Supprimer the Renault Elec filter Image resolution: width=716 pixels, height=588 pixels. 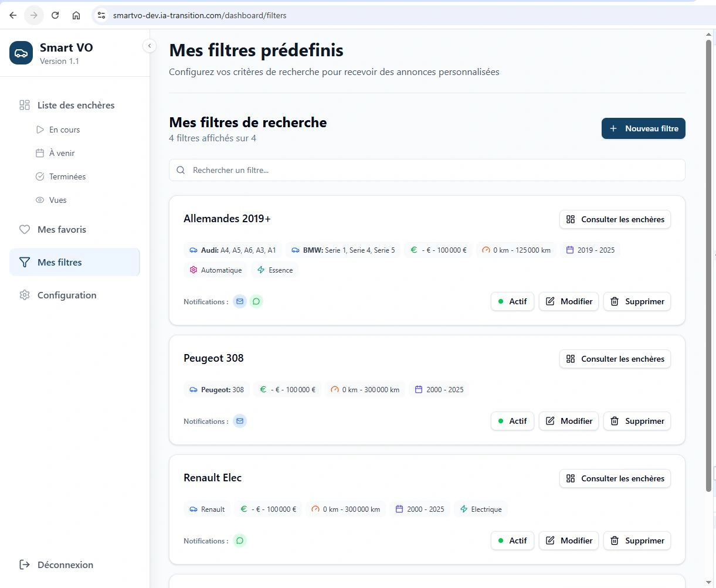[x=637, y=541]
